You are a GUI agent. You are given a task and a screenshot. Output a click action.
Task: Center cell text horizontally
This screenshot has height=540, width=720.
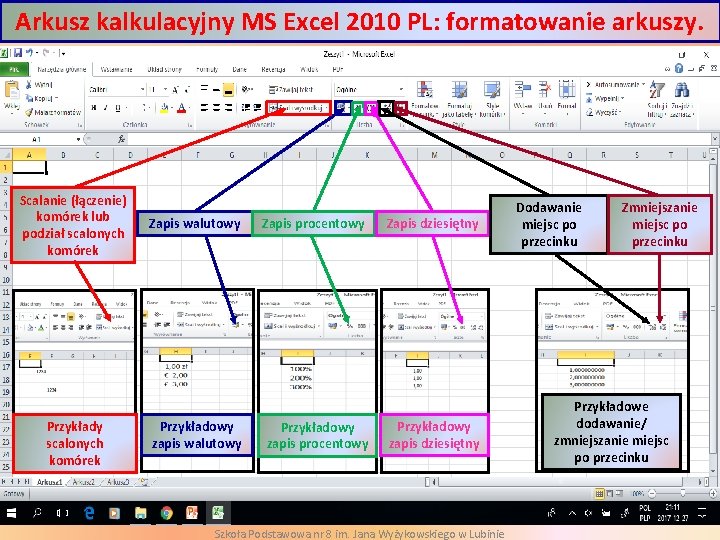(217, 107)
